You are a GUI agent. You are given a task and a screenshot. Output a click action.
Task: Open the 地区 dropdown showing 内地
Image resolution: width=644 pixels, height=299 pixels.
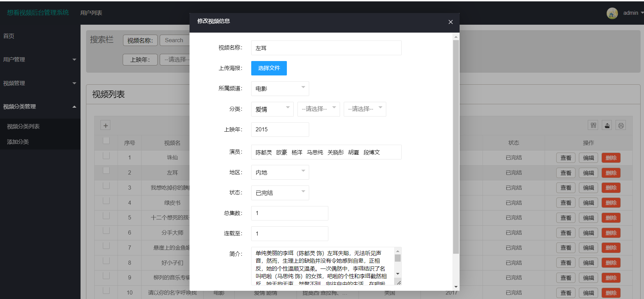pyautogui.click(x=280, y=172)
